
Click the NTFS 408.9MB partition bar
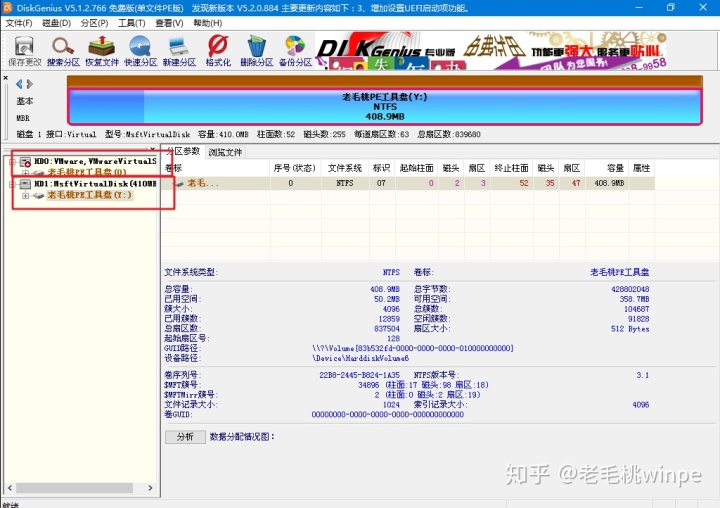click(385, 107)
